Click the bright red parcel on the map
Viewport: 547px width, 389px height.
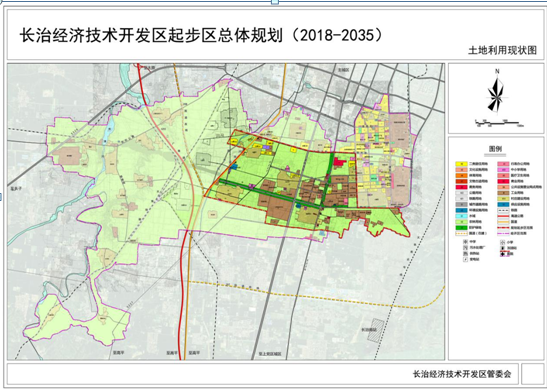(x=339, y=162)
